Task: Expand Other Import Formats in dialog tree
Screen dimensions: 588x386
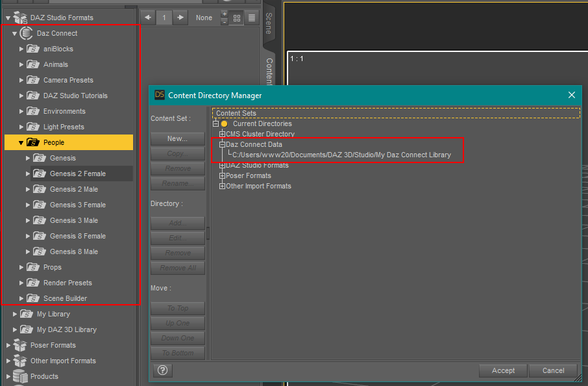Action: point(222,186)
